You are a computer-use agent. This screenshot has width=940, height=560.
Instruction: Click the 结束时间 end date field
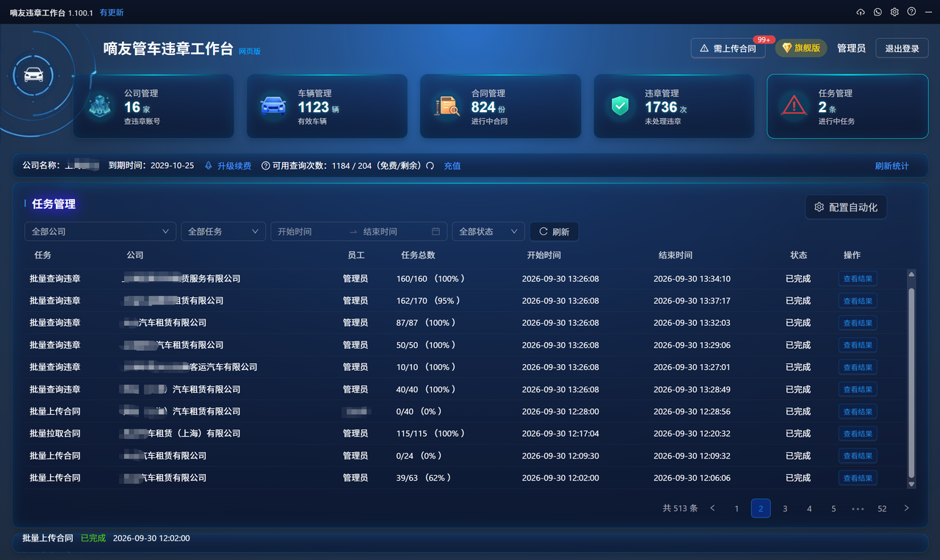[x=393, y=231]
